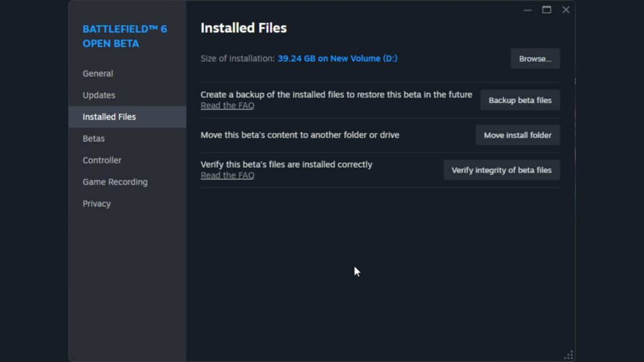Switch to the General section

pos(98,74)
